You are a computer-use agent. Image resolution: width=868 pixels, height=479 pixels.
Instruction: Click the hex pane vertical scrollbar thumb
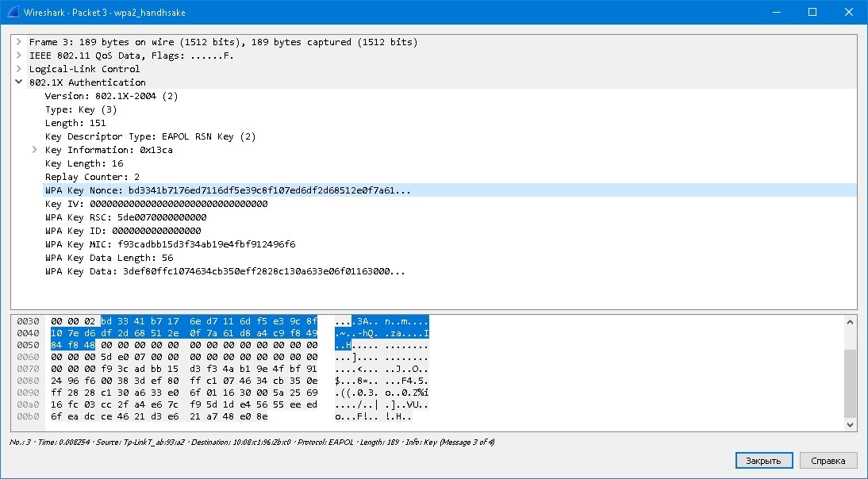coord(850,383)
